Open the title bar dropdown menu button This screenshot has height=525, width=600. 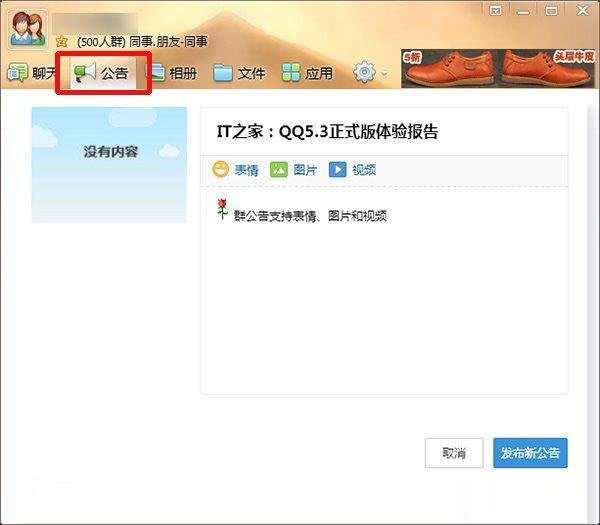pos(496,10)
